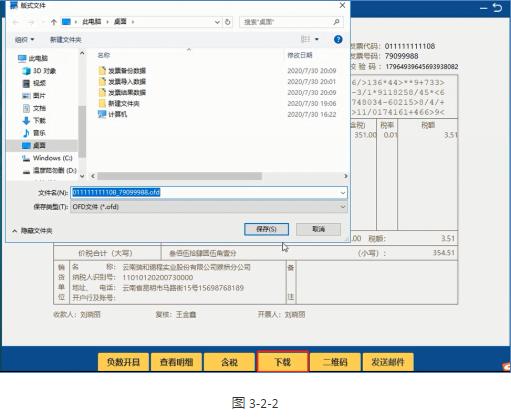Click the horizontal scrollbar in file list
The width and height of the screenshot is (511, 417).
pos(180,176)
